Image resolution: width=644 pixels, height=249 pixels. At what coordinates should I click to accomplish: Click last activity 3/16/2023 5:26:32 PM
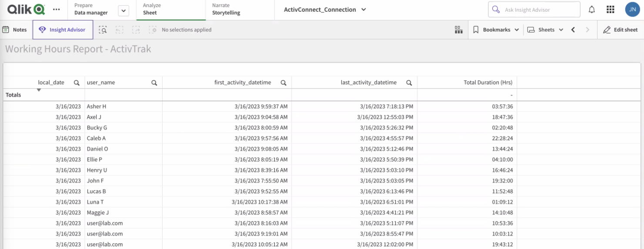click(387, 128)
